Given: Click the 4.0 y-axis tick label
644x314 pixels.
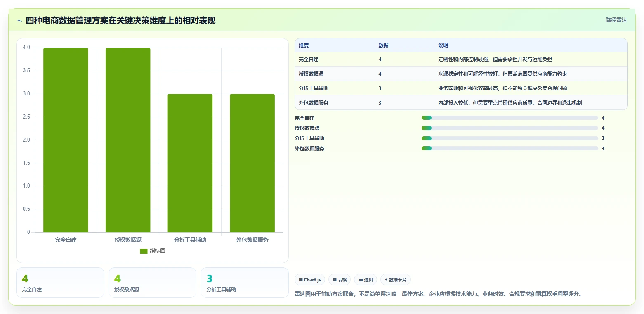Looking at the screenshot, I should tap(26, 48).
